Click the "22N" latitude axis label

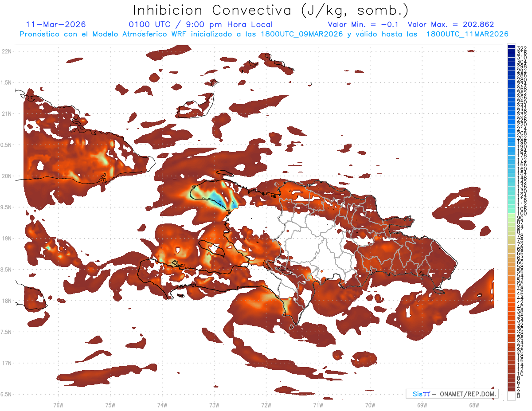coord(7,51)
